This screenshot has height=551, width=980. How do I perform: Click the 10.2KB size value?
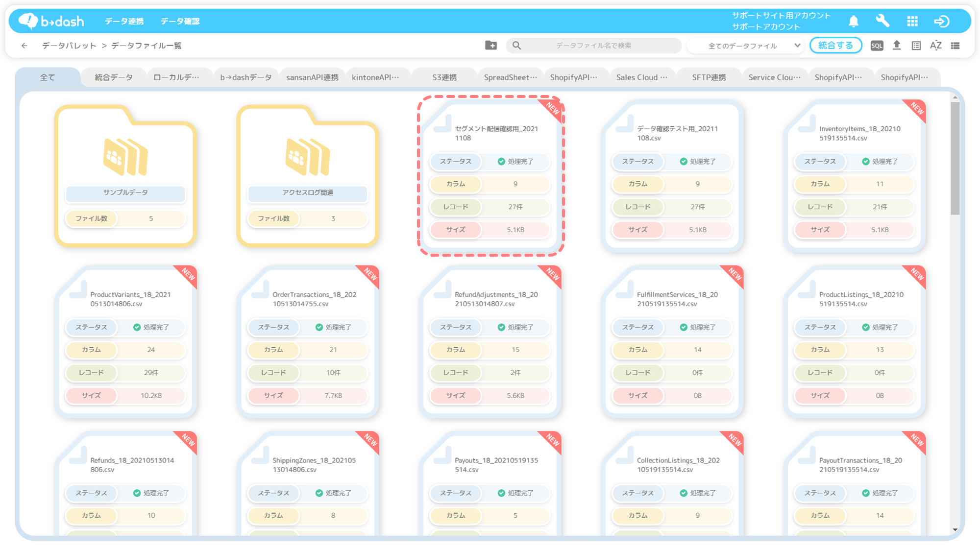pos(151,395)
